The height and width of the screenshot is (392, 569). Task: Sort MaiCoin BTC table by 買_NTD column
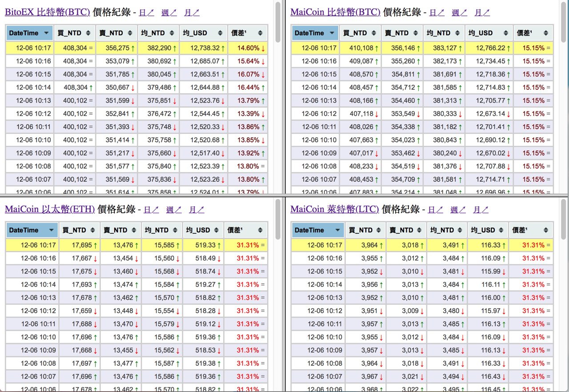click(360, 33)
